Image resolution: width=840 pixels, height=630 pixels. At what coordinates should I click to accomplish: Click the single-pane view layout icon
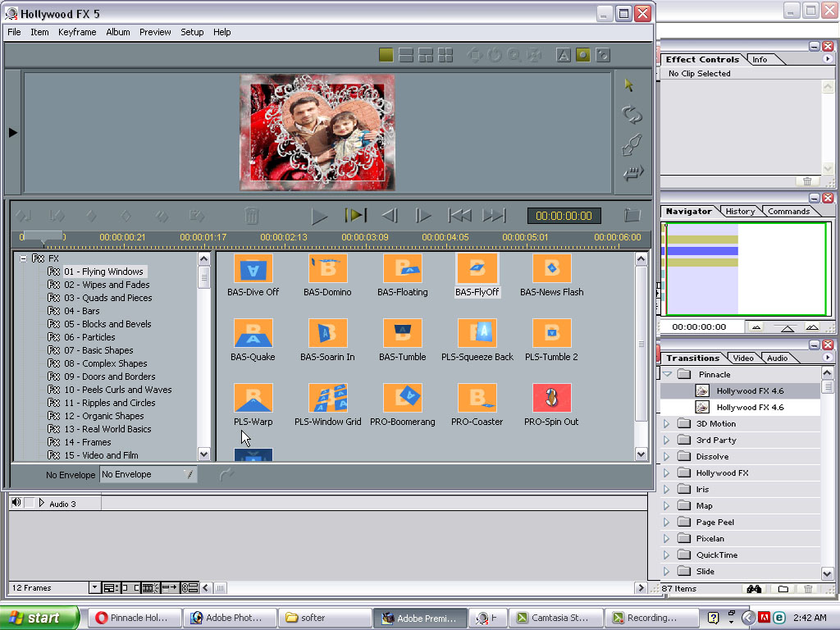click(386, 55)
